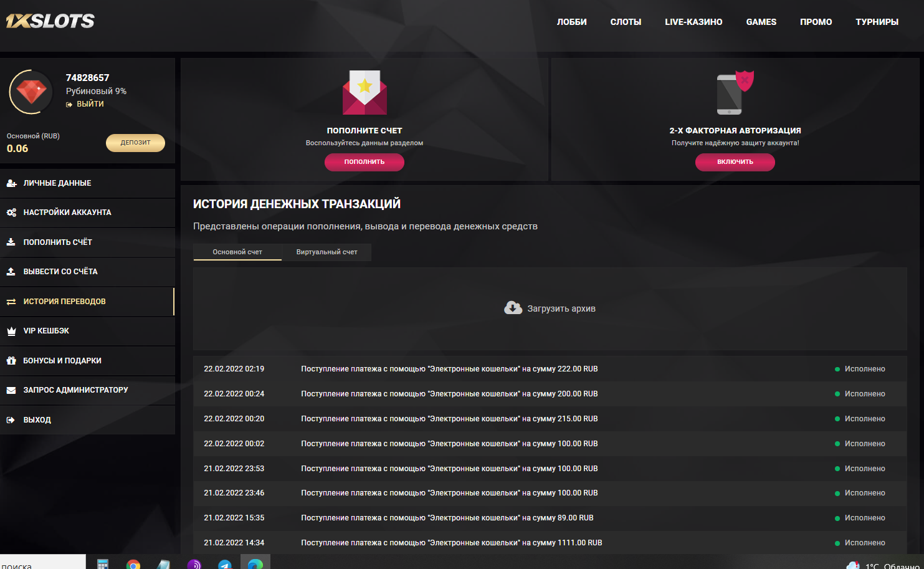Click the Воспользуйтесь данным разделом subtitle
The width and height of the screenshot is (924, 569).
[364, 143]
